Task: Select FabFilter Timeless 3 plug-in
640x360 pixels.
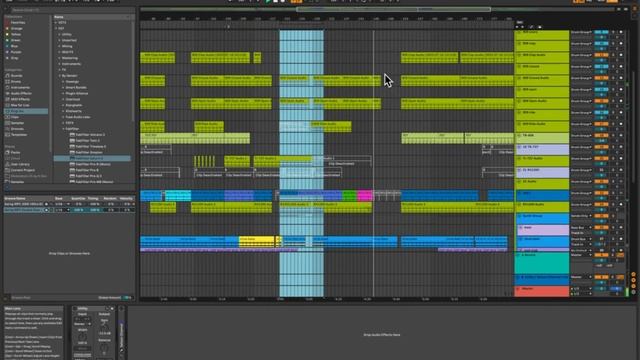Action: (x=91, y=146)
